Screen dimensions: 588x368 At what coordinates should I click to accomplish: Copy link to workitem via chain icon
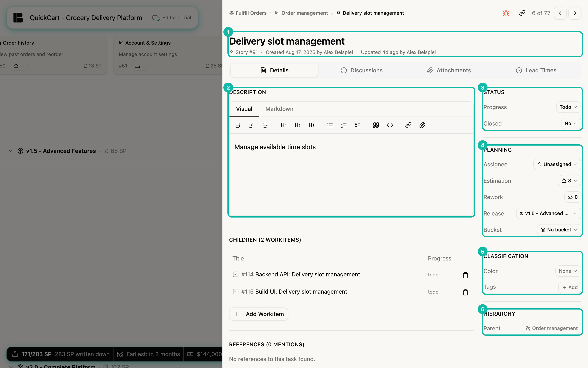click(522, 13)
